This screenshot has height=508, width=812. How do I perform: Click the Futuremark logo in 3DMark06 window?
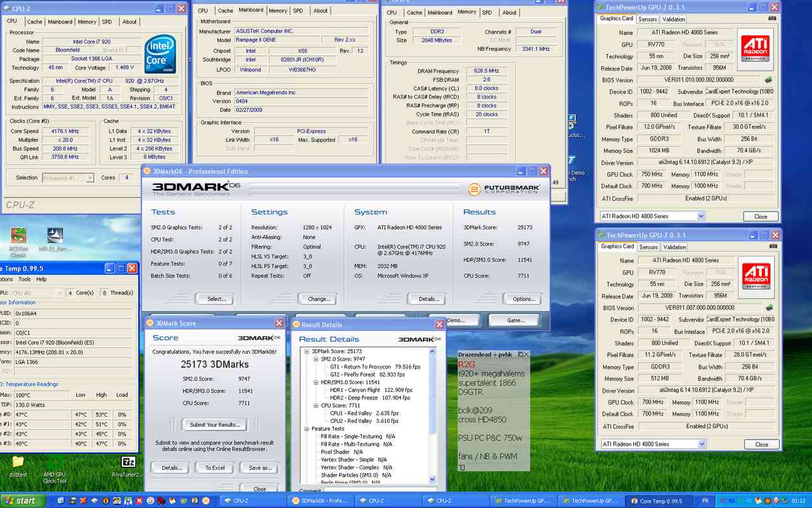click(505, 189)
